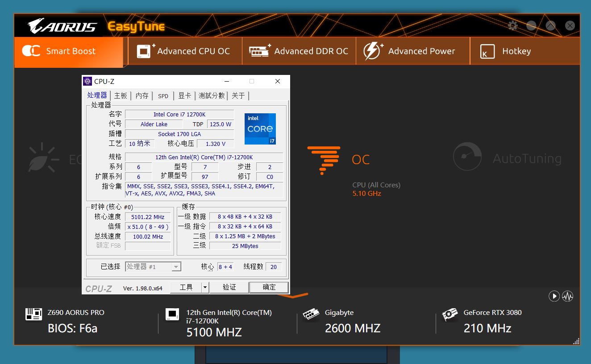Click the 5100 MHZ CPU speed text
This screenshot has height=364, width=591.
pyautogui.click(x=214, y=332)
